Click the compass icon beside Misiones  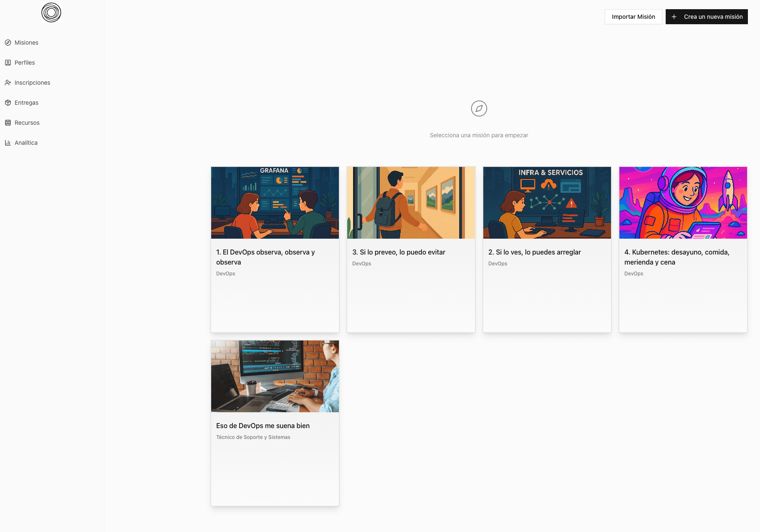[x=8, y=43]
